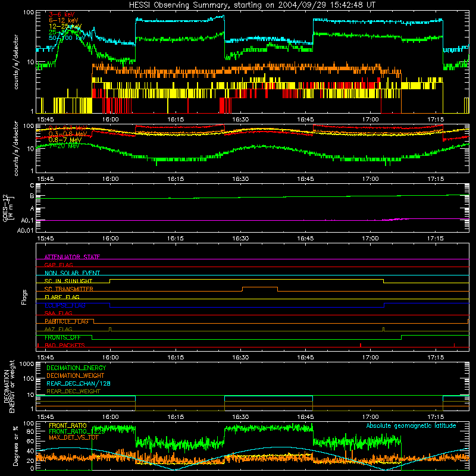Click the 0.3-0.8 MeV legend label

(68, 134)
